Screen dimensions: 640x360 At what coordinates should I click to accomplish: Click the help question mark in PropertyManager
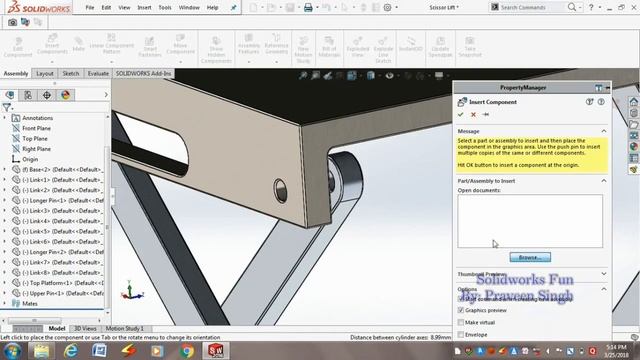(x=601, y=102)
